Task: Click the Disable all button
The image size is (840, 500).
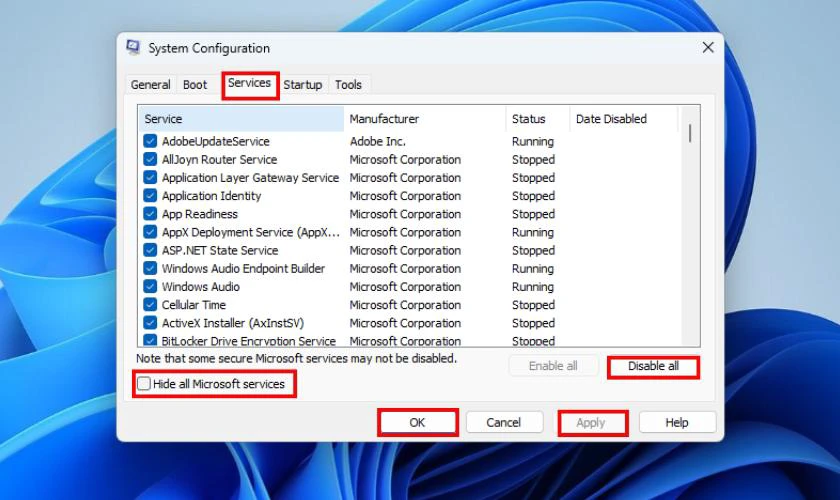Action: pyautogui.click(x=653, y=367)
